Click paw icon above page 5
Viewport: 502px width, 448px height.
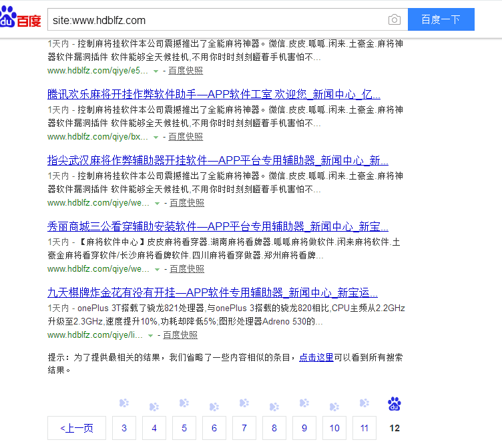(184, 403)
